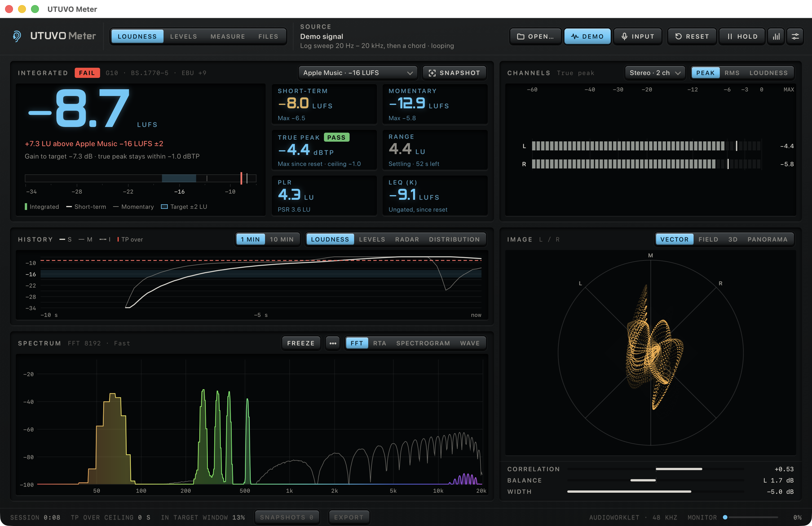Toggle Hold to pause metering
812x526 pixels.
(x=742, y=37)
